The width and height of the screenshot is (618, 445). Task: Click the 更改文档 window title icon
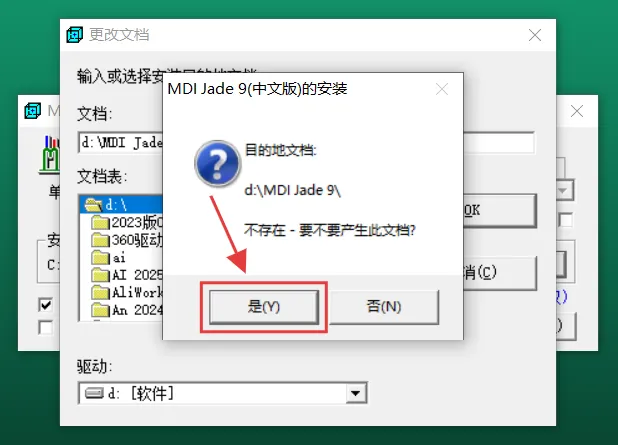[x=74, y=35]
